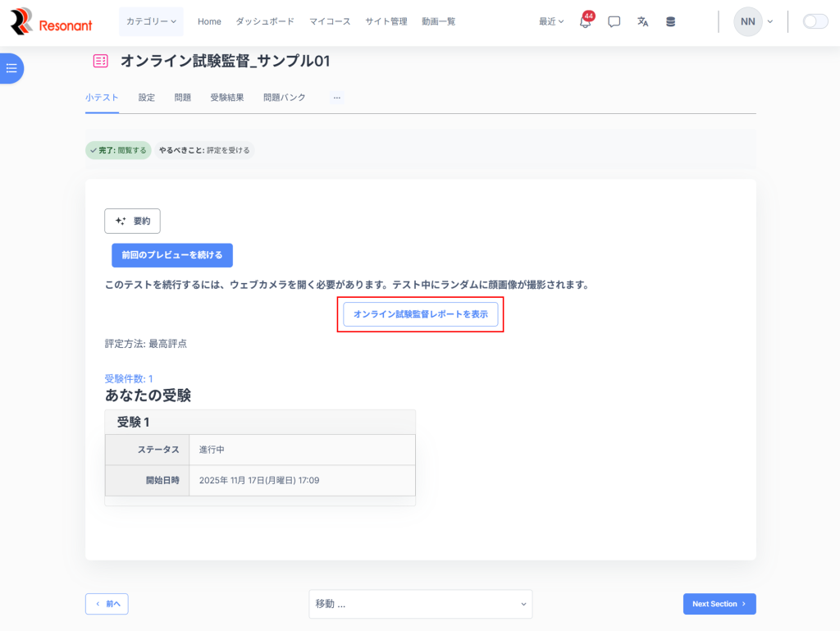Click the quiz activity icon beside title
Screen dimensions: 840x631
(x=100, y=61)
